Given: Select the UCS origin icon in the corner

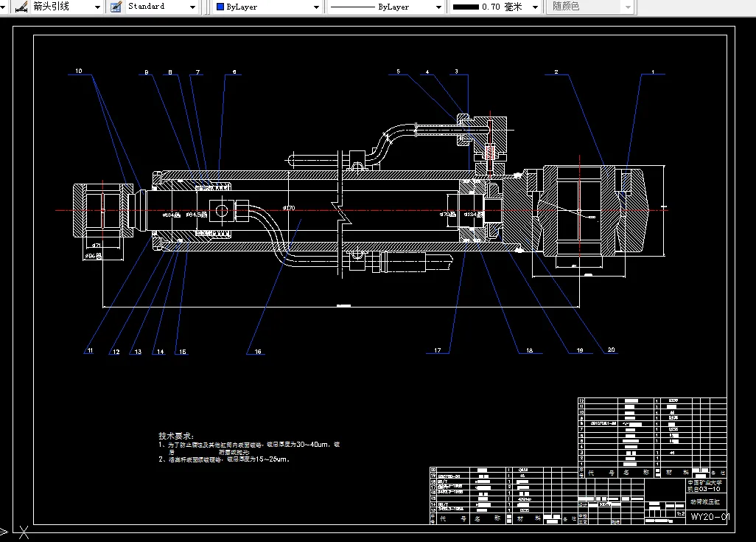Looking at the screenshot, I should coord(22,531).
